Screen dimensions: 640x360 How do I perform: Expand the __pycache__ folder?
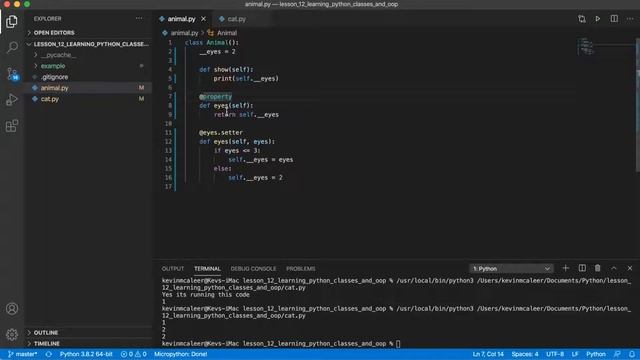point(89,55)
